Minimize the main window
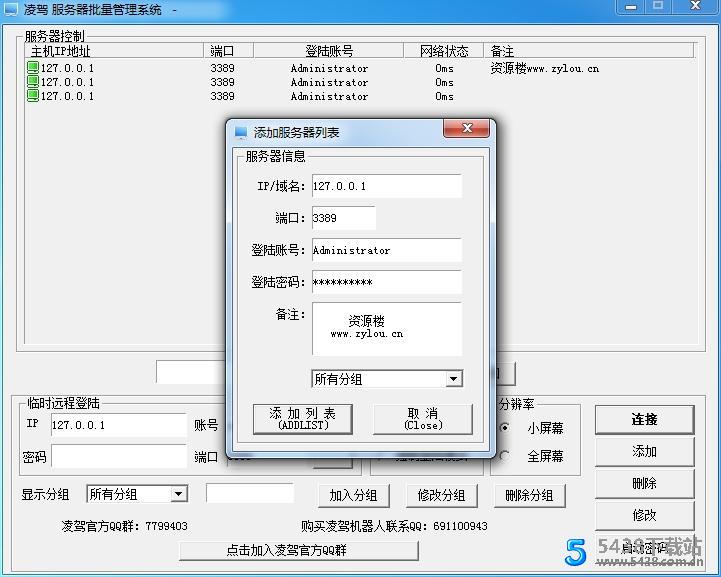Image resolution: width=721 pixels, height=577 pixels. (x=631, y=6)
